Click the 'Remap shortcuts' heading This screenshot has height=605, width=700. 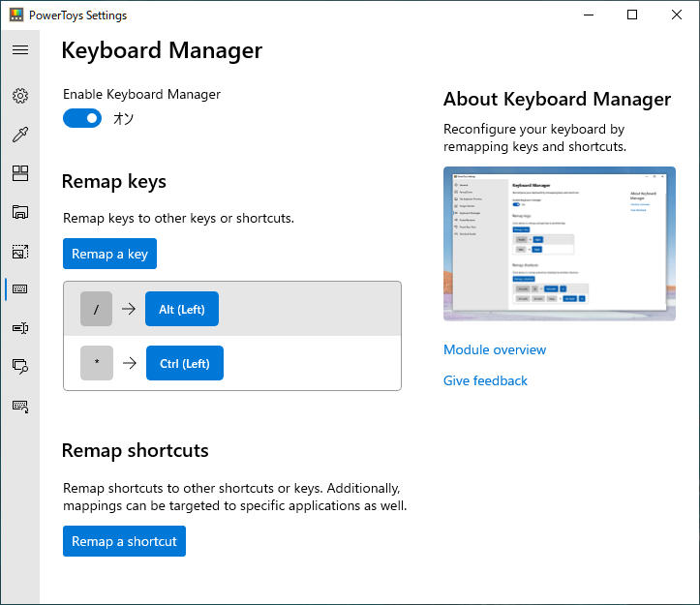(136, 450)
